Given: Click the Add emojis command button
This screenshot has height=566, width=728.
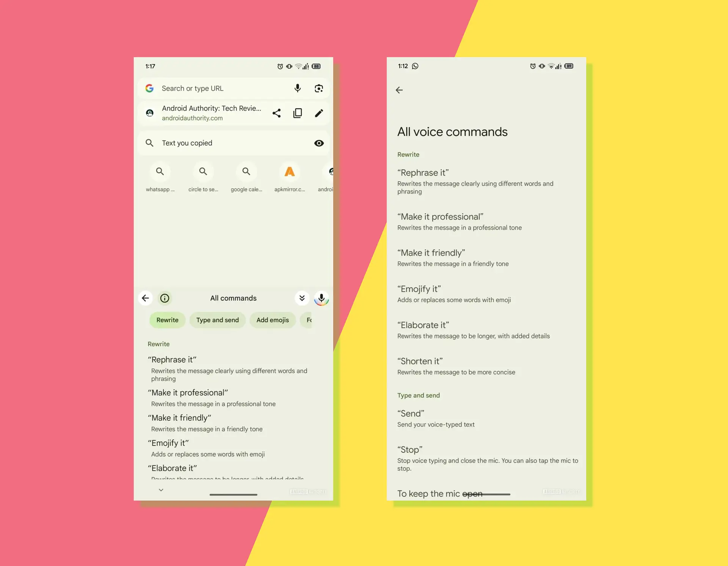Looking at the screenshot, I should [272, 319].
